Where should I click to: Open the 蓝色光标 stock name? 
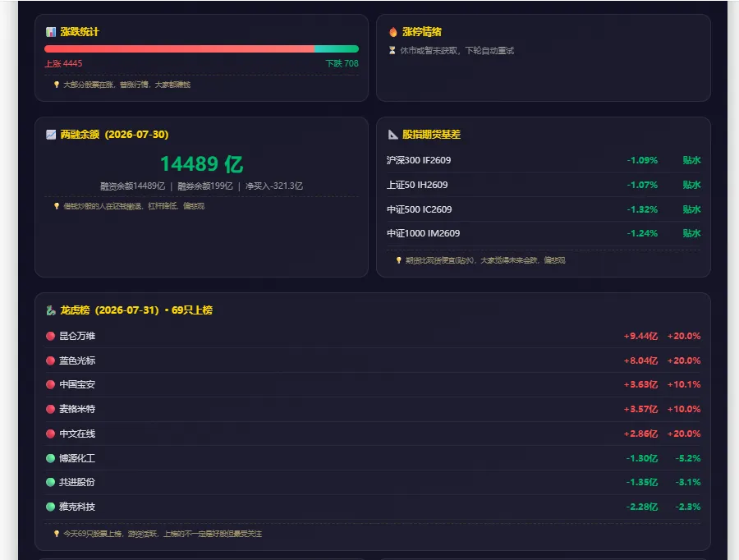(77, 360)
